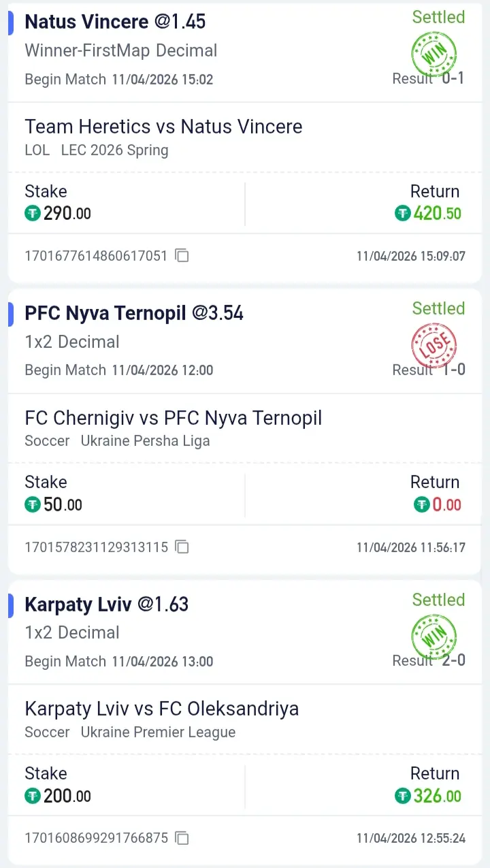This screenshot has height=868, width=490.
Task: Copy bet ID 1701578231129313115
Action: (182, 547)
